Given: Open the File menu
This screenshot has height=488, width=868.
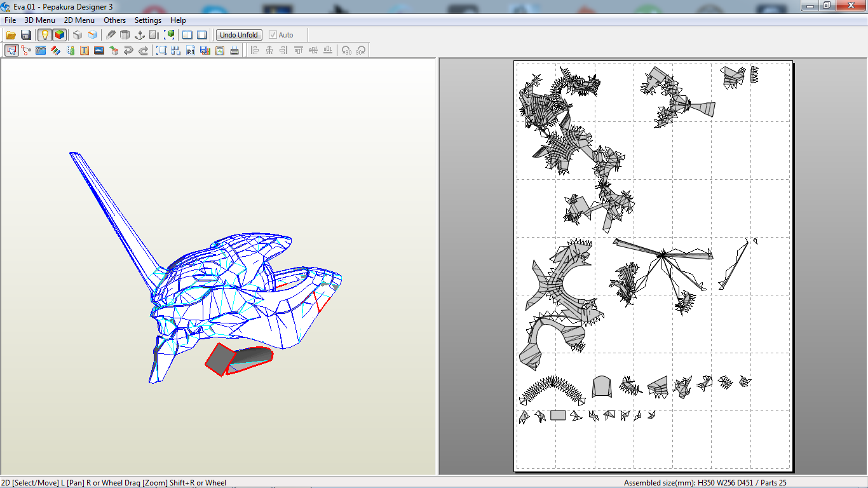Looking at the screenshot, I should [x=10, y=20].
